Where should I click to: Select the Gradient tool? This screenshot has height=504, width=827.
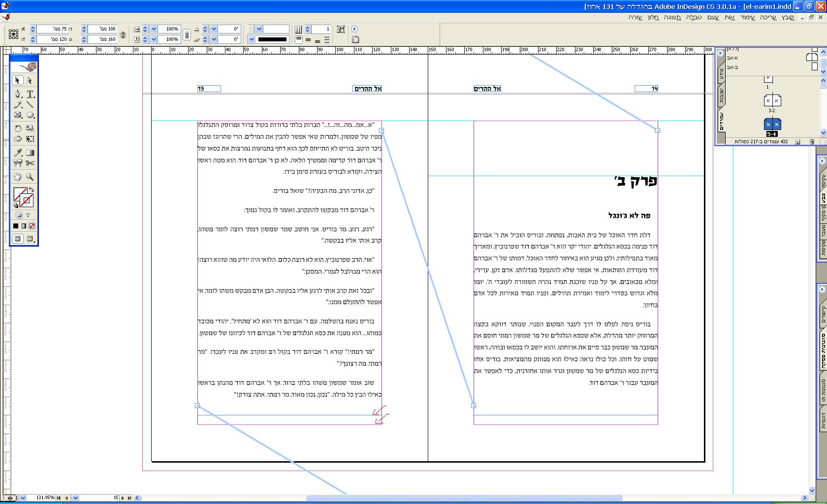[30, 152]
